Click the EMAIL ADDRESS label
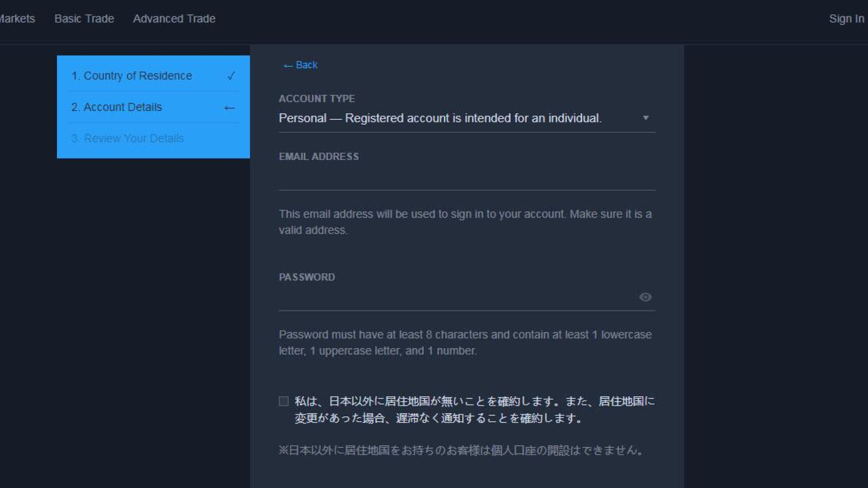Screen dimensions: 868x488 [x=319, y=157]
